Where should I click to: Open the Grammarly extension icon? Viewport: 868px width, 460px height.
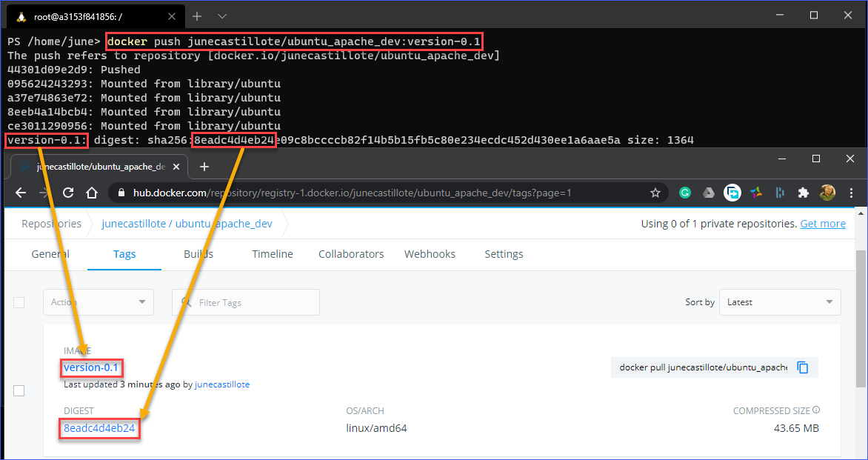[x=685, y=193]
